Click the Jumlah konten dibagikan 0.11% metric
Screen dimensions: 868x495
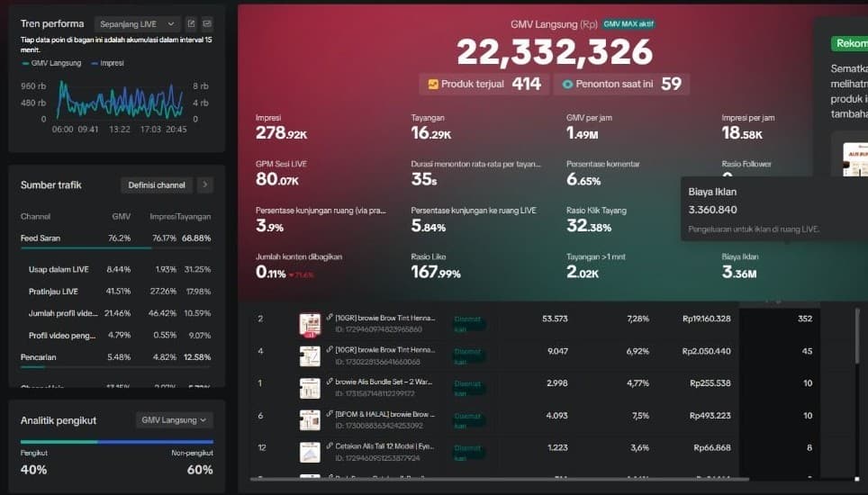tap(299, 266)
